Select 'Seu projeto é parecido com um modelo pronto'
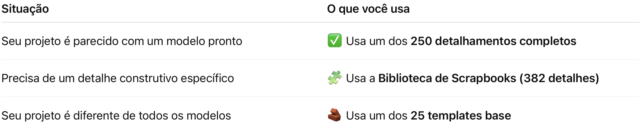 tap(122, 41)
